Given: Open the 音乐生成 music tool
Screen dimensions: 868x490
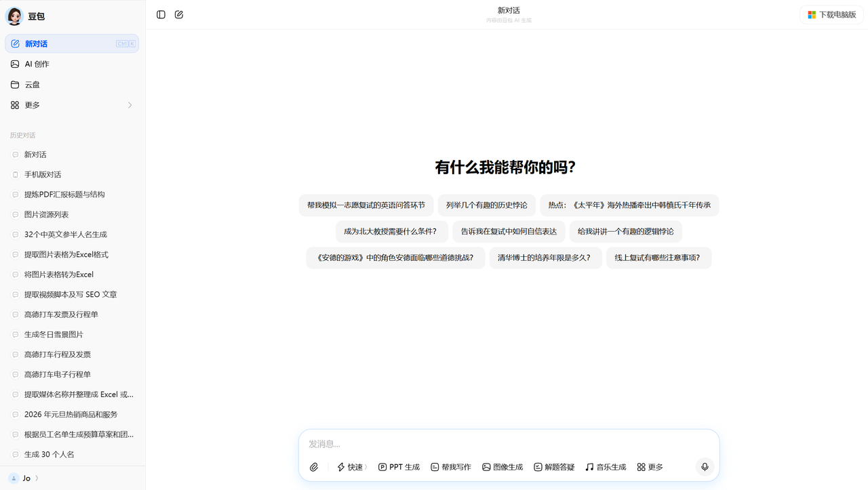Looking at the screenshot, I should (x=606, y=467).
